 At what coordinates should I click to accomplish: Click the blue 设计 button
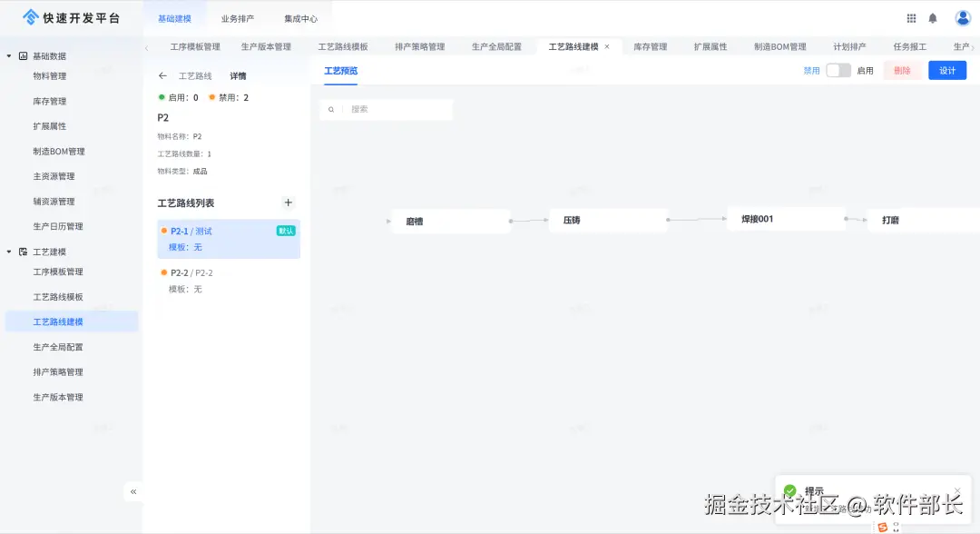pos(946,71)
